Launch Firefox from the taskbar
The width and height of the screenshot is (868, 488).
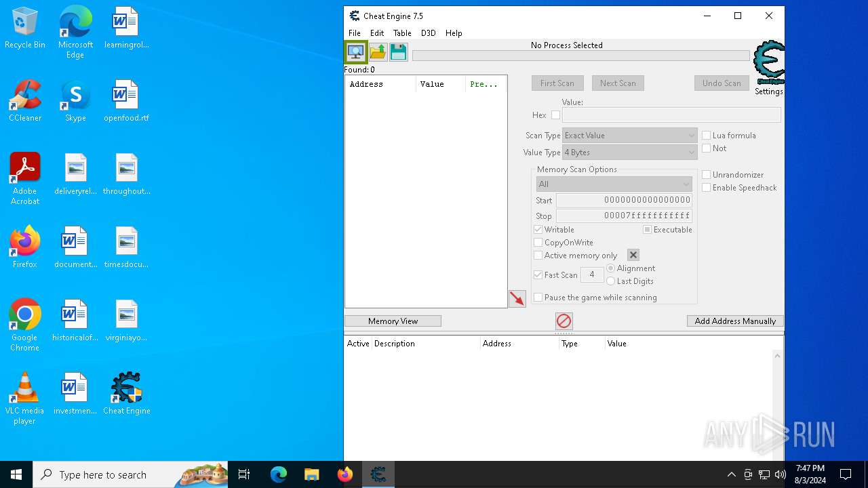coord(344,474)
